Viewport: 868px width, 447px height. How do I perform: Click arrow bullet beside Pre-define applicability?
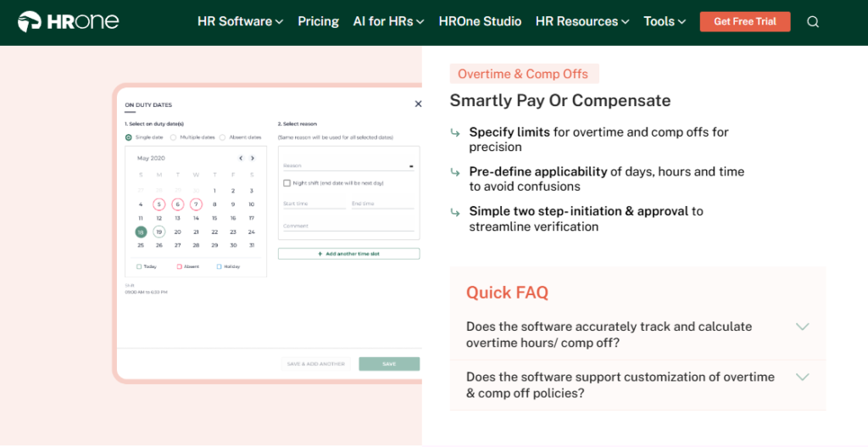pos(455,172)
